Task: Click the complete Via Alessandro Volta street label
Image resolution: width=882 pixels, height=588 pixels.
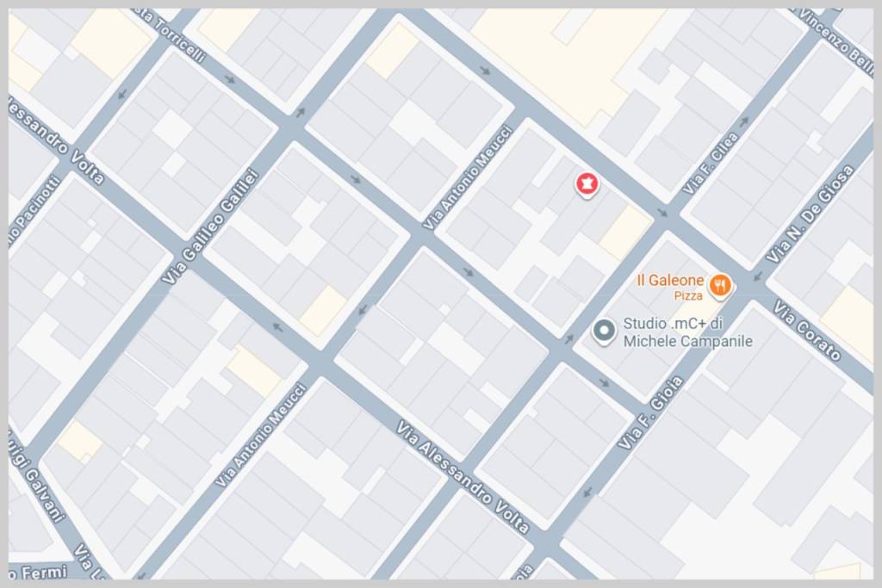Action: pos(463,477)
